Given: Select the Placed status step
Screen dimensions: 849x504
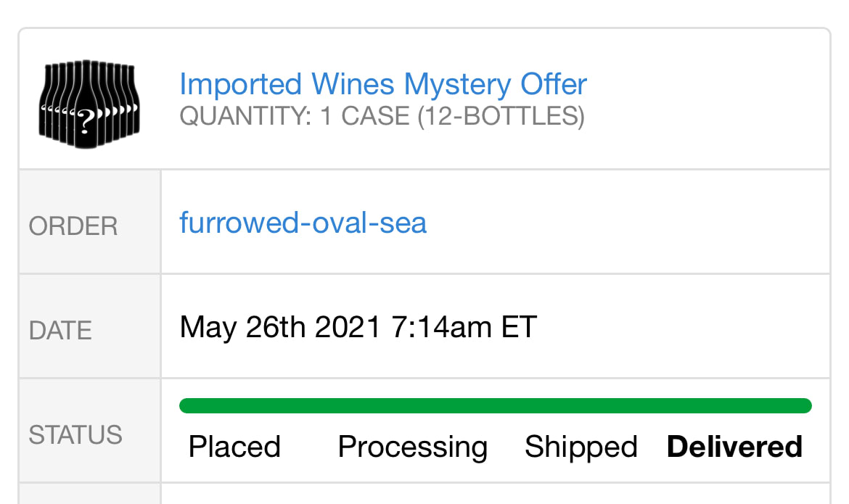Looking at the screenshot, I should 234,447.
